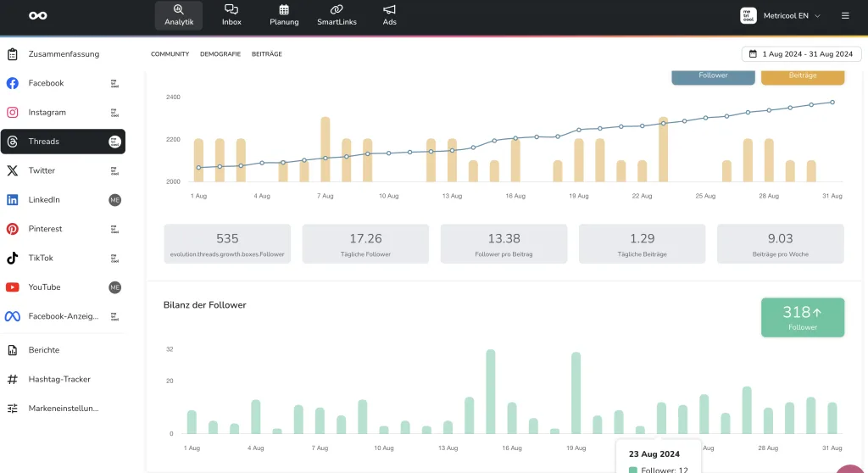Expand the Metricool EN account dropdown

click(780, 15)
